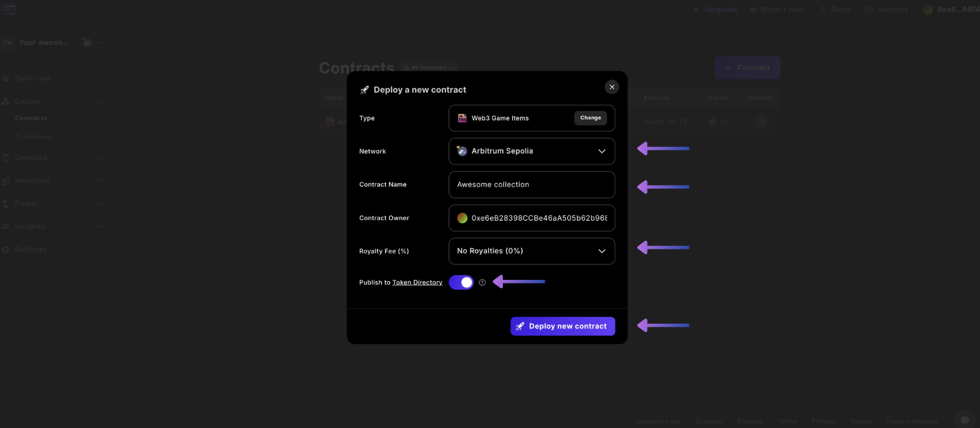980x428 pixels.
Task: Open the Network dropdown
Action: pyautogui.click(x=532, y=151)
